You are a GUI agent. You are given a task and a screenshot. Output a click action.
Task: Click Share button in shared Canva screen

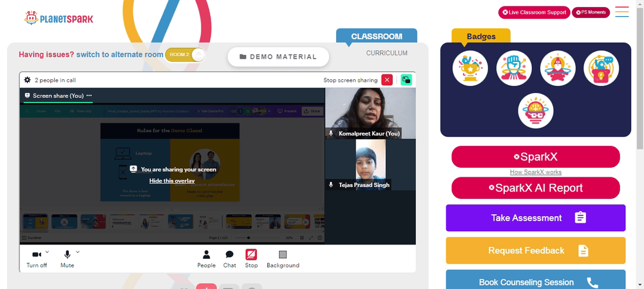[312, 111]
